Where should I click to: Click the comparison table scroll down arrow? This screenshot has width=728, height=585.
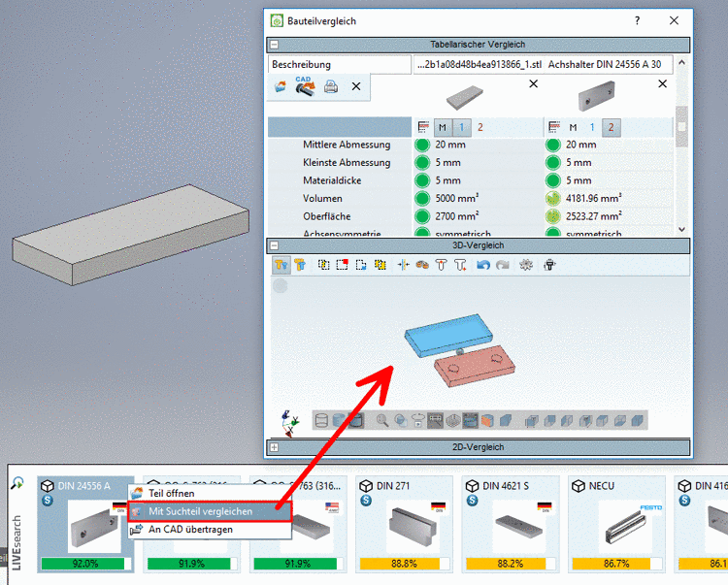coord(681,229)
